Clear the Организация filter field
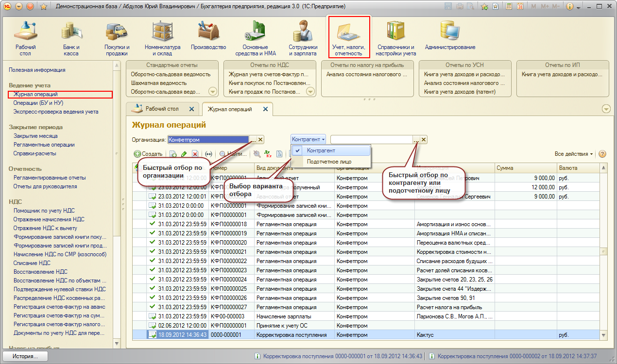 pos(260,140)
